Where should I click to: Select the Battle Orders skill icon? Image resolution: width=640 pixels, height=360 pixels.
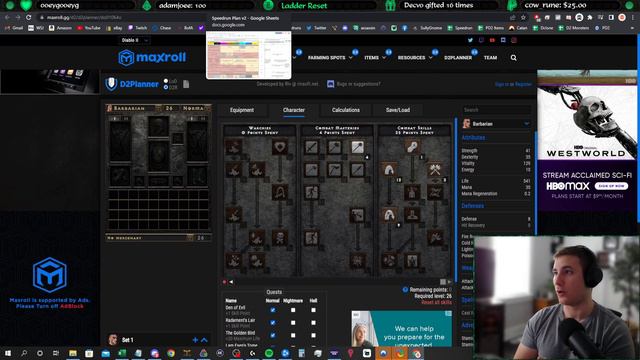click(257, 238)
